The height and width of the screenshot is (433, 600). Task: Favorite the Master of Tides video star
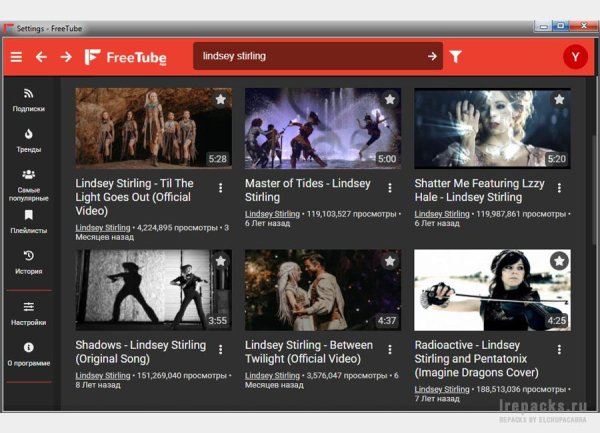(x=390, y=99)
